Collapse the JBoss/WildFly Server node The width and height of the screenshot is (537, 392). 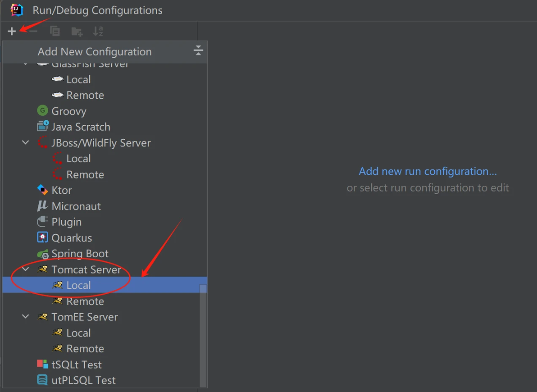[25, 142]
